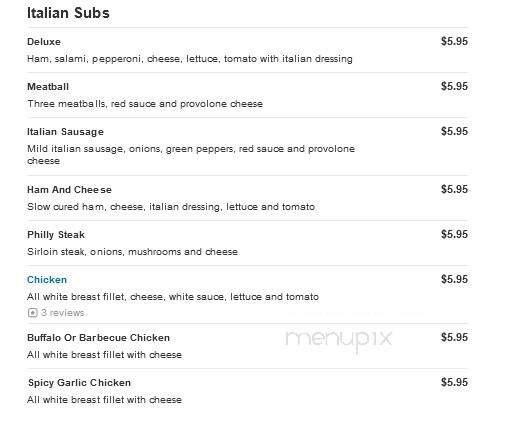
Task: Click the Chicken sub description text
Action: pyautogui.click(x=173, y=297)
